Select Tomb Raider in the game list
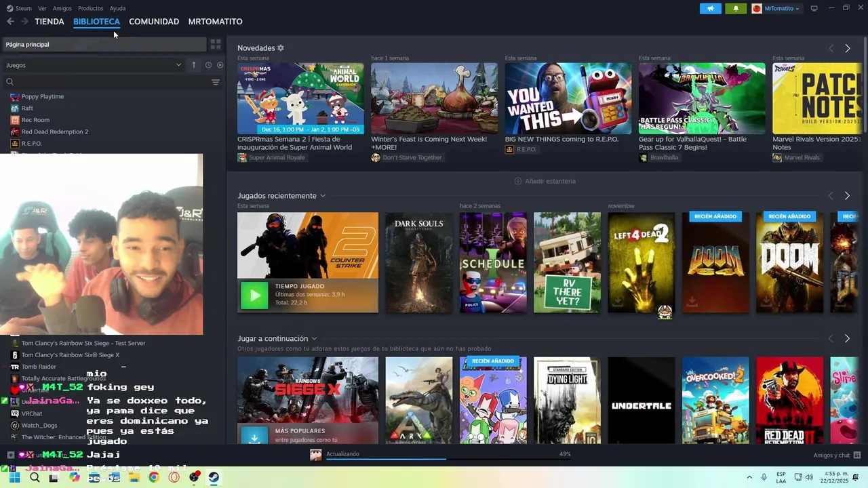This screenshot has height=488, width=868. 39,367
